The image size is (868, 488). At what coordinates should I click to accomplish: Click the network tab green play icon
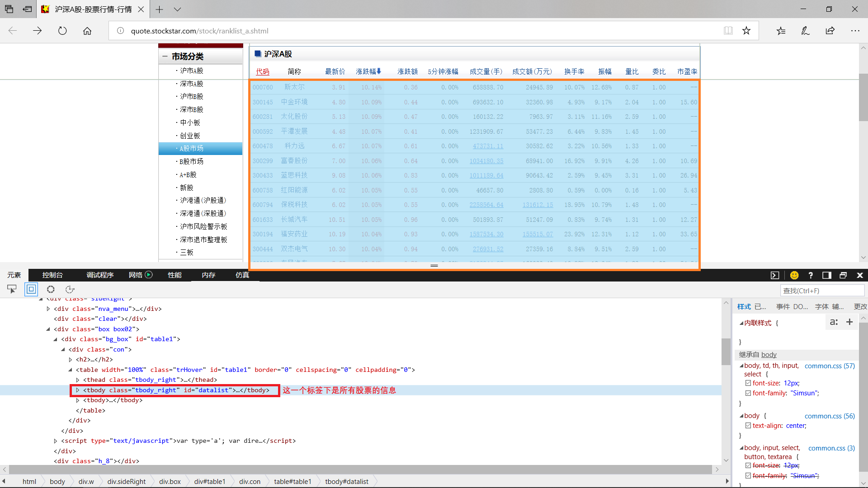click(x=148, y=275)
